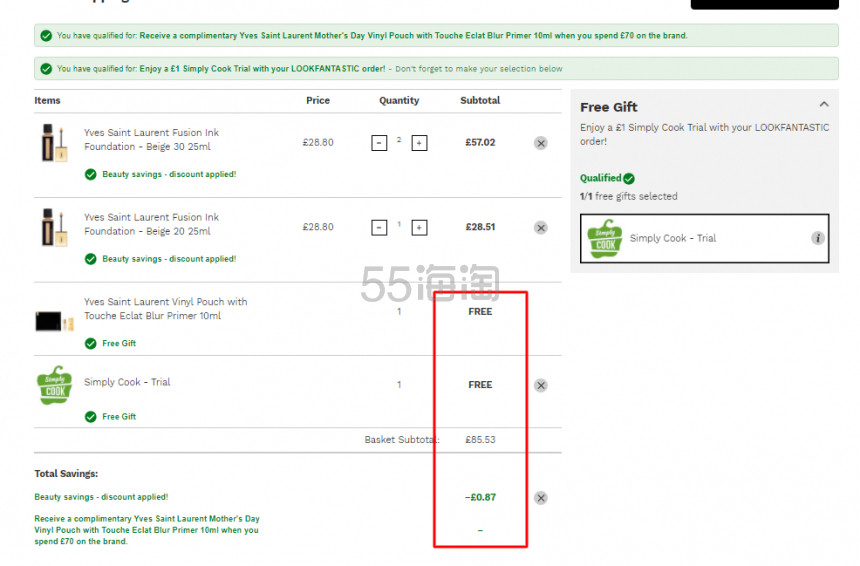Click green check icon on Simply Cook banner
The height and width of the screenshot is (566, 860).
[46, 69]
